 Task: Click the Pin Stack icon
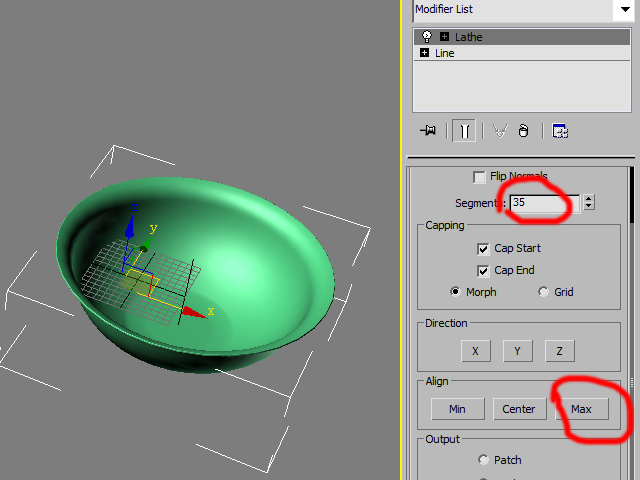click(x=429, y=130)
